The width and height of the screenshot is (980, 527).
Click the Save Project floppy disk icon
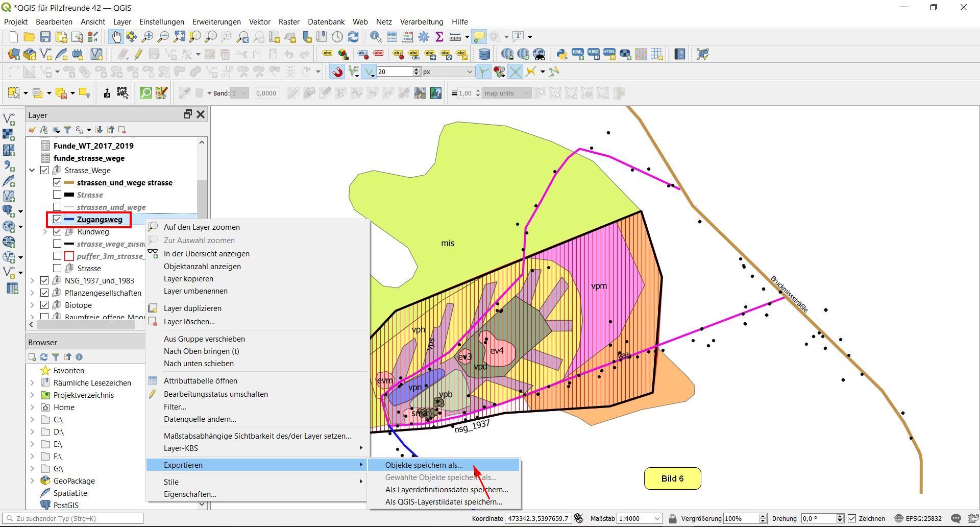pyautogui.click(x=45, y=37)
